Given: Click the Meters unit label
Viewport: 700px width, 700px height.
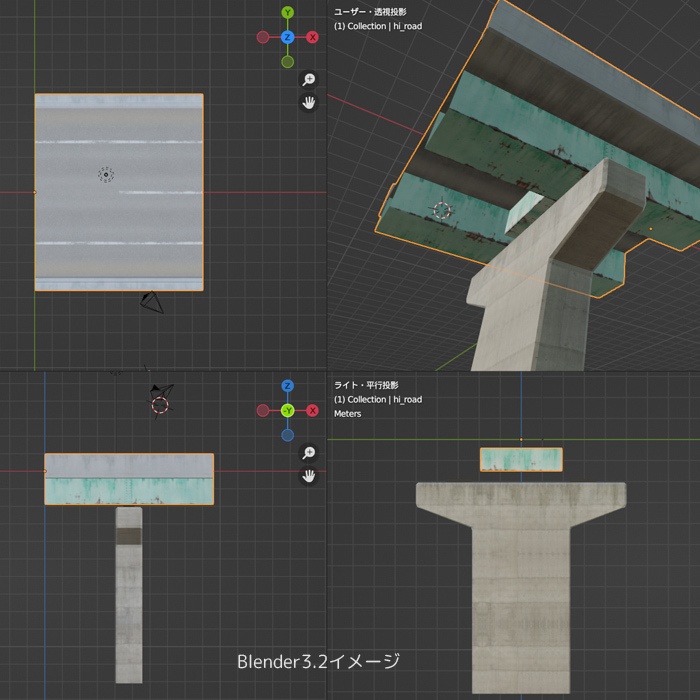Looking at the screenshot, I should point(347,414).
